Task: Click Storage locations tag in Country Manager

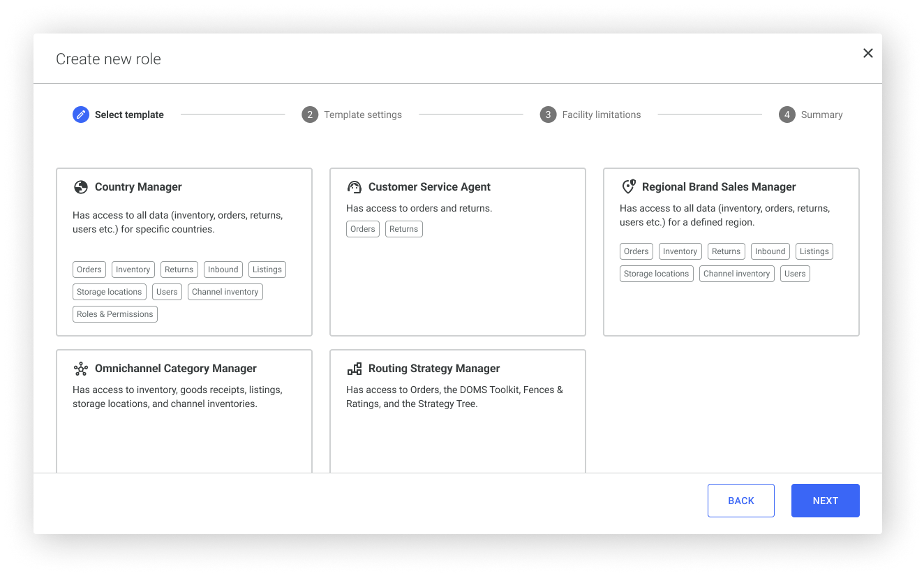Action: point(110,292)
